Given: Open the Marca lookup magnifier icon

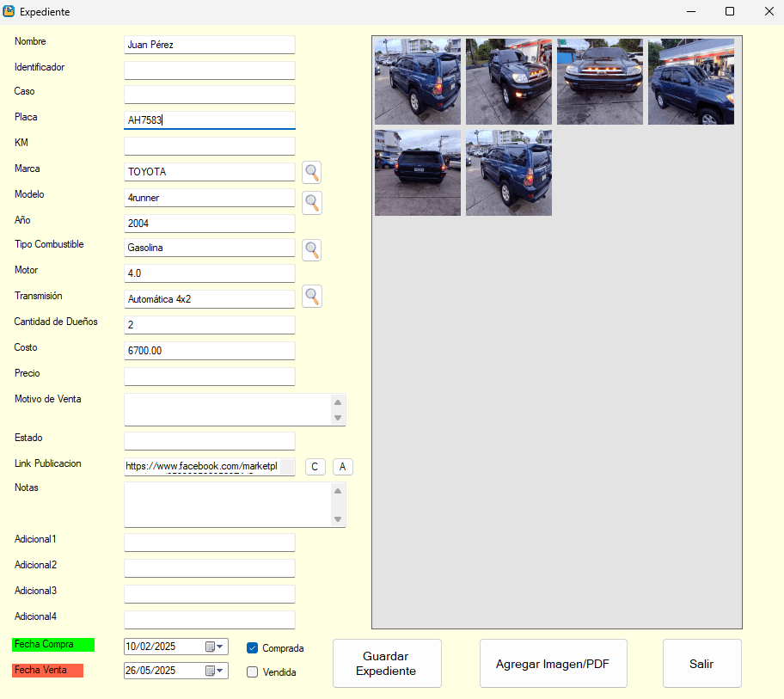Looking at the screenshot, I should (312, 173).
